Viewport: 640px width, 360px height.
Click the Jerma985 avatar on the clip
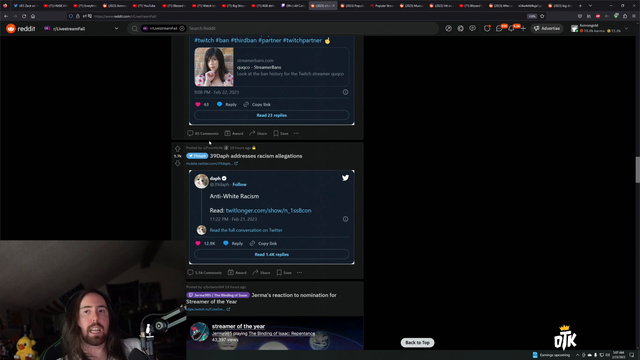[x=200, y=331]
